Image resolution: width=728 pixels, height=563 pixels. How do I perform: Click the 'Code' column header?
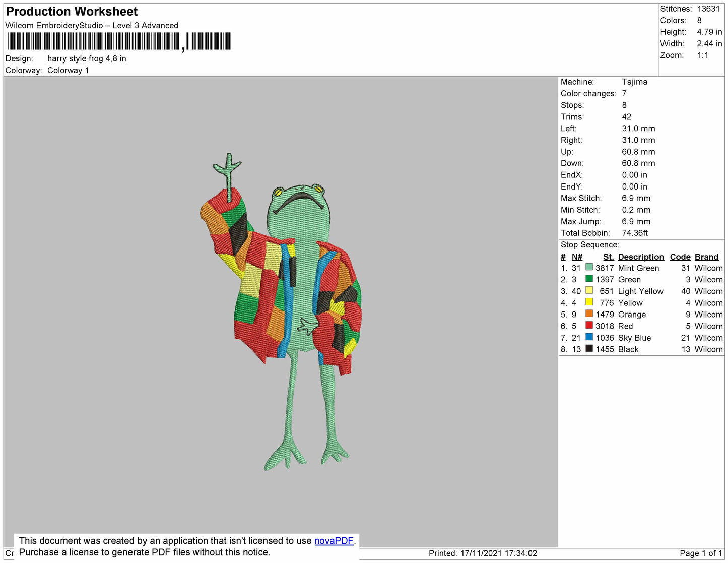click(x=680, y=257)
